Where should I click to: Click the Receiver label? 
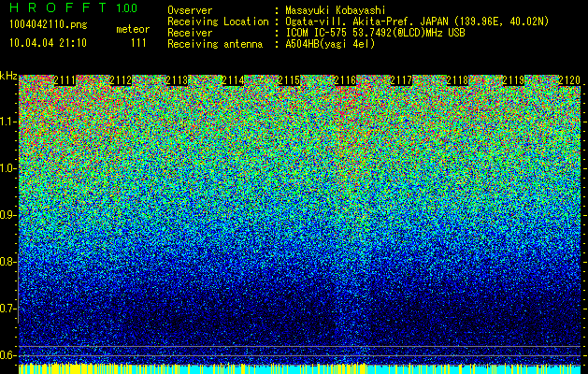point(190,33)
